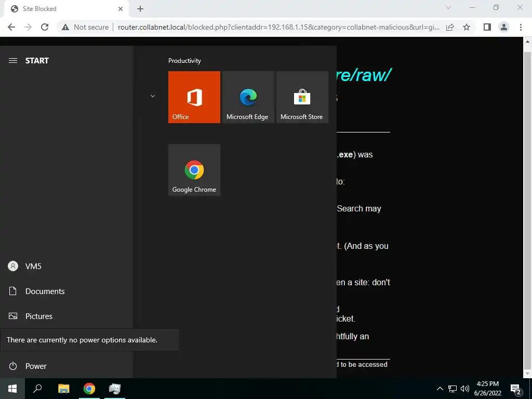
Task: Open the Microsoft Store tile
Action: pos(302,97)
